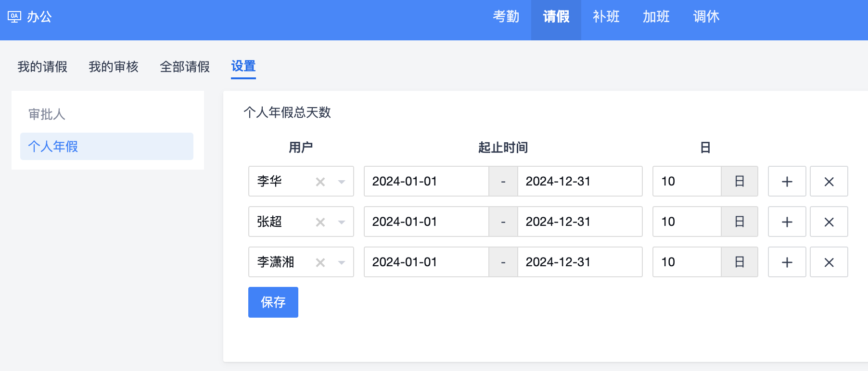Image resolution: width=868 pixels, height=371 pixels.
Task: Delete 李华's annual leave row
Action: (829, 182)
